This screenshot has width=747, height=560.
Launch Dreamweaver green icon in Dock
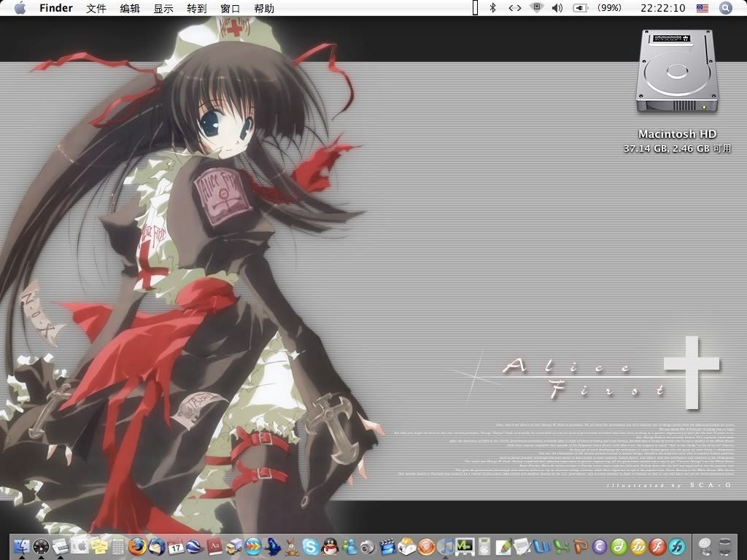[619, 546]
